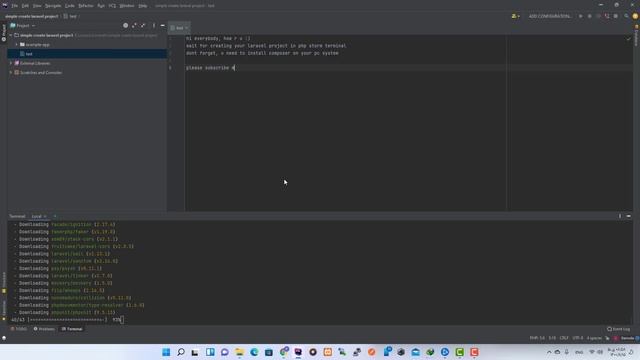Open Microsoft Edge from taskbar
Image resolution: width=640 pixels, height=360 pixels.
coord(254,352)
